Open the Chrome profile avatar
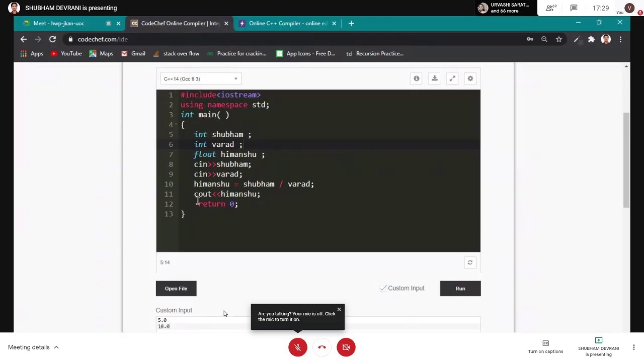Image resolution: width=644 pixels, height=362 pixels. (606, 39)
